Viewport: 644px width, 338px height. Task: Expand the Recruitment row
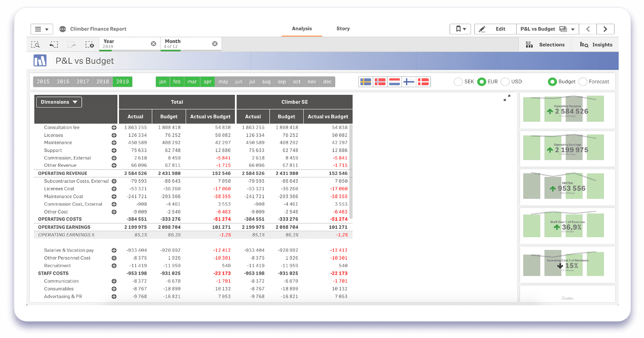click(114, 266)
